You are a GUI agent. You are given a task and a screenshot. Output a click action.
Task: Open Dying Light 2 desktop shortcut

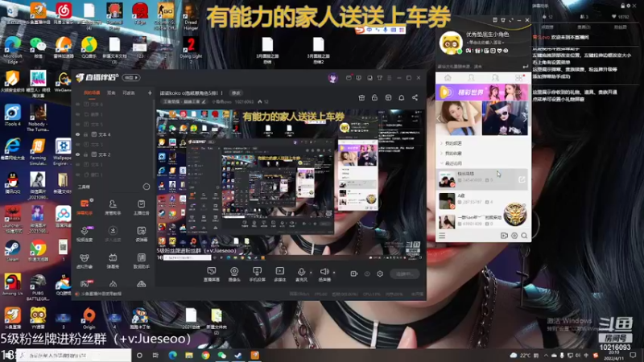[x=191, y=50]
